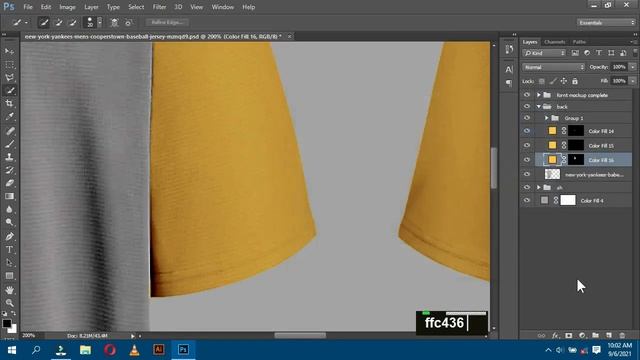Image resolution: width=640 pixels, height=360 pixels.
Task: Select the Hand tool
Action: 9,290
